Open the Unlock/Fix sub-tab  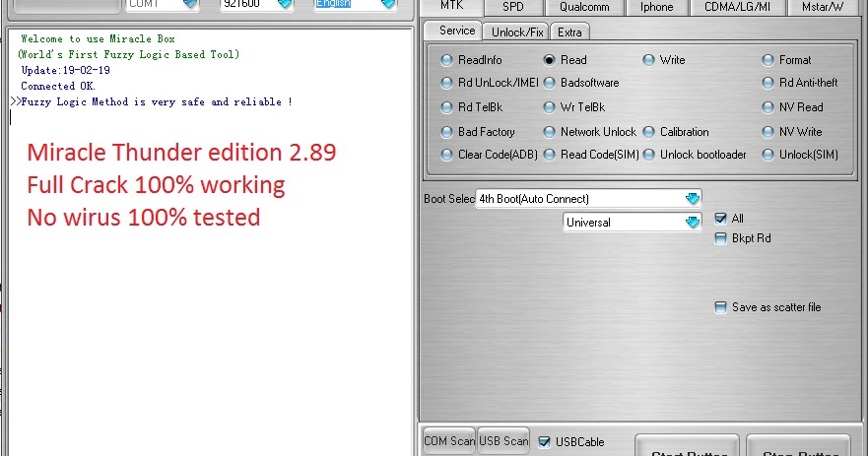point(517,33)
